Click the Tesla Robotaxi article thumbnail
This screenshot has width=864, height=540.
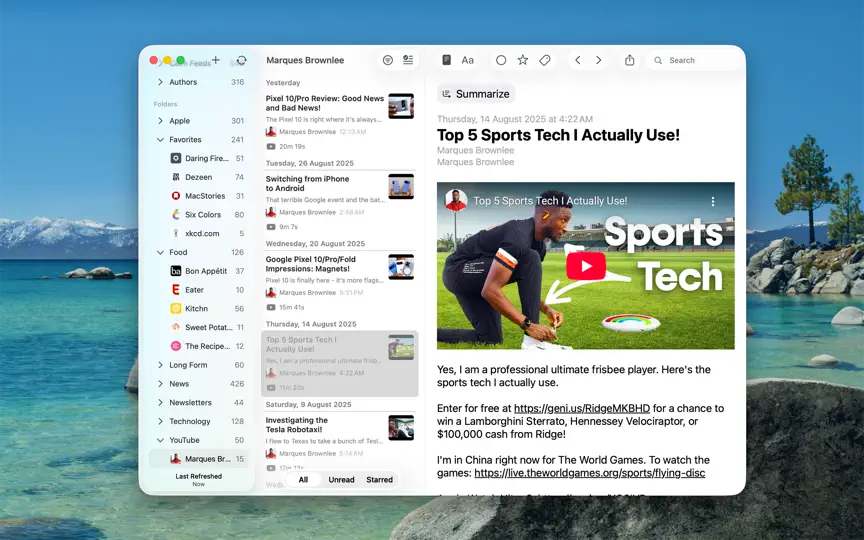[x=401, y=428]
